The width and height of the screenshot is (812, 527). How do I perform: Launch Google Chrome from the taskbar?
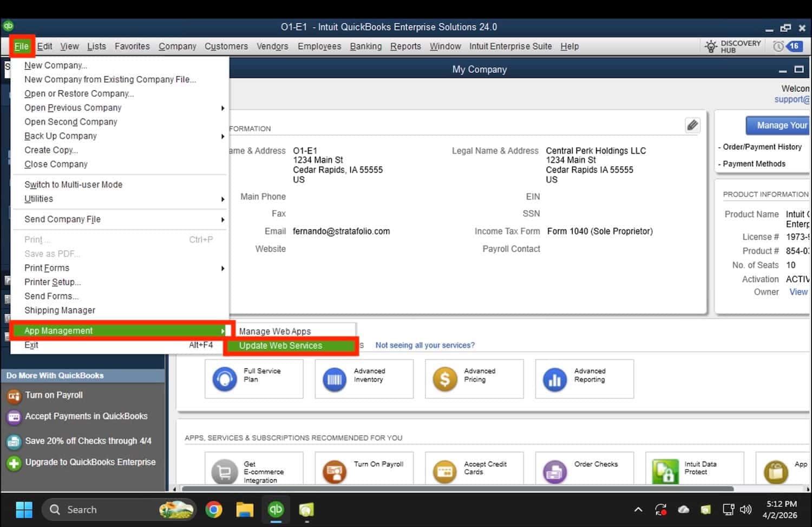pos(214,510)
